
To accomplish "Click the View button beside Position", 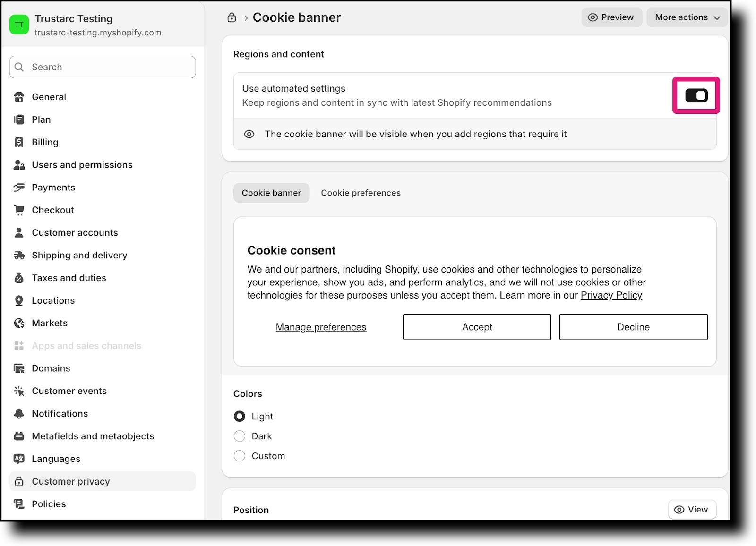I will click(x=692, y=510).
